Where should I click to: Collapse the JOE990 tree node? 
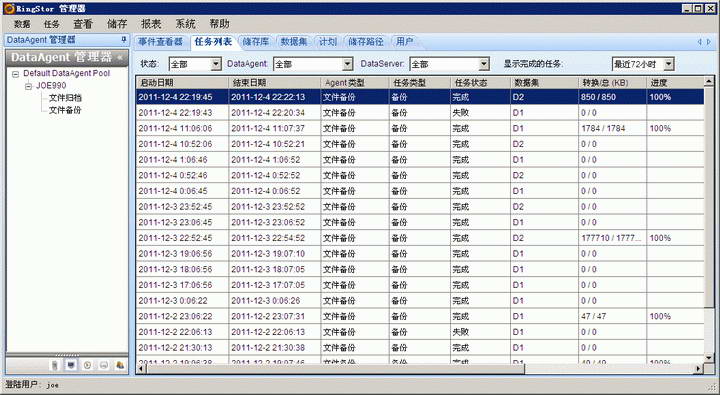click(x=28, y=86)
